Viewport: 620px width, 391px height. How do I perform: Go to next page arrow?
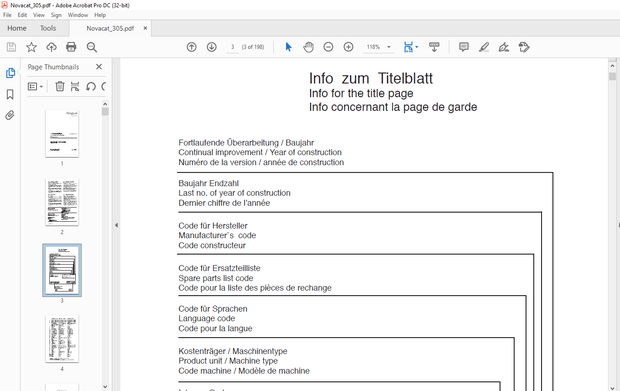(x=212, y=47)
